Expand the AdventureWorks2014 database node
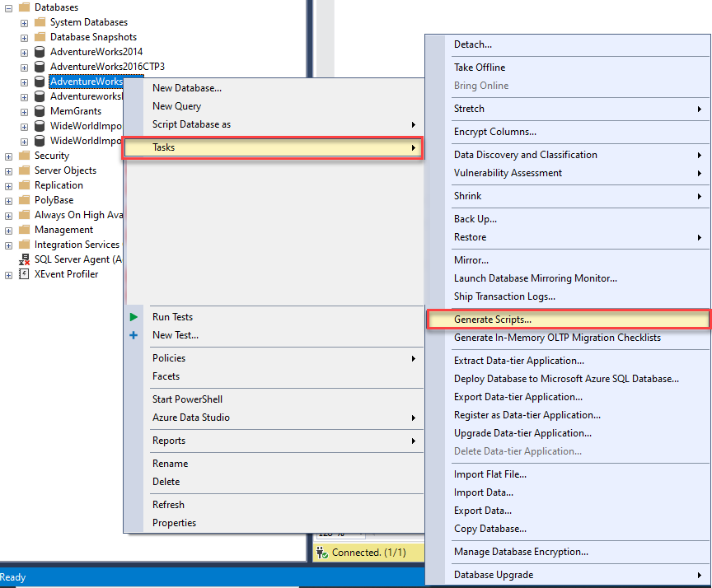 point(25,53)
